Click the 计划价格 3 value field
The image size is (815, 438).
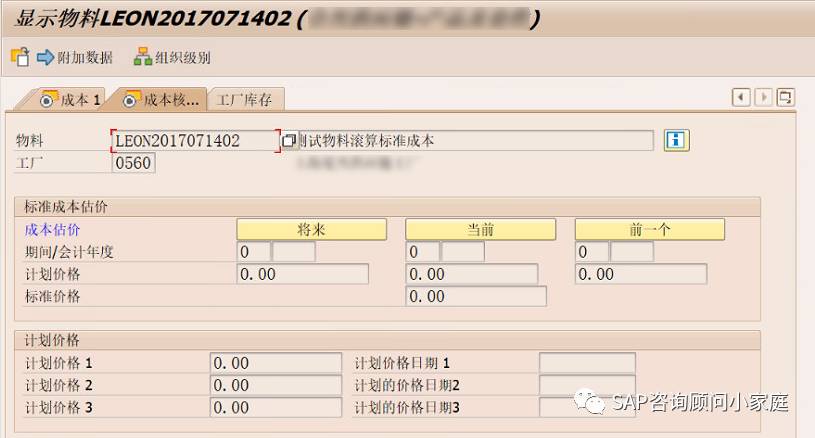(x=276, y=408)
